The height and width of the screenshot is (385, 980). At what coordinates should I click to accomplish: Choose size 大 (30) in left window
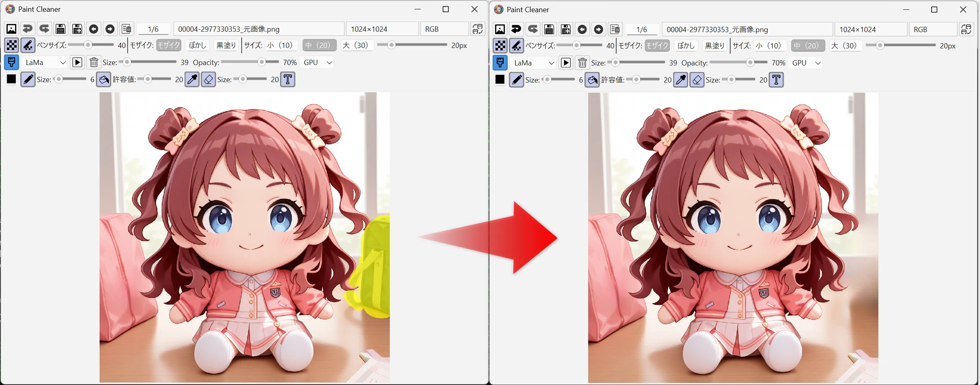(356, 45)
